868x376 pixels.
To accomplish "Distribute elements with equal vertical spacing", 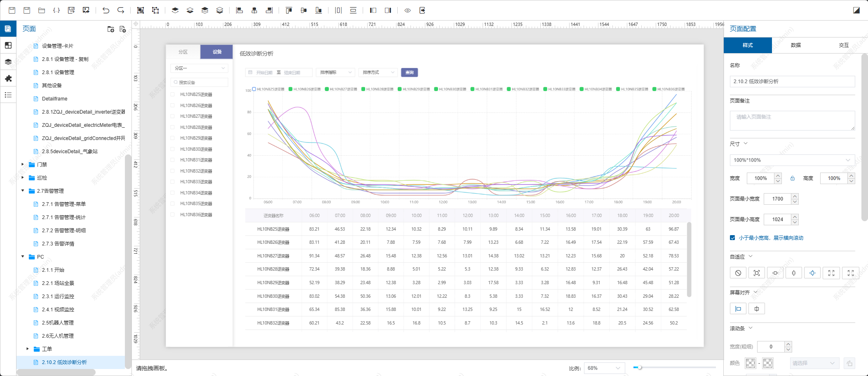I will pos(353,10).
